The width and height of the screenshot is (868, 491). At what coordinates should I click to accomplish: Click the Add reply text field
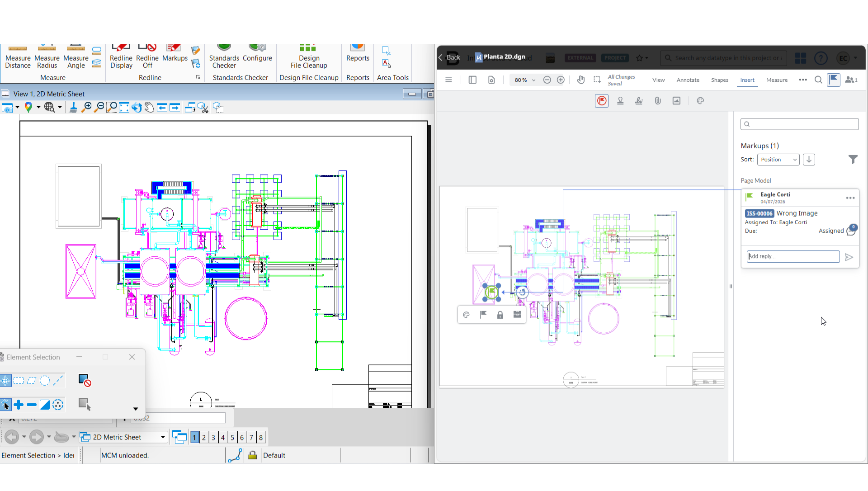pyautogui.click(x=793, y=256)
